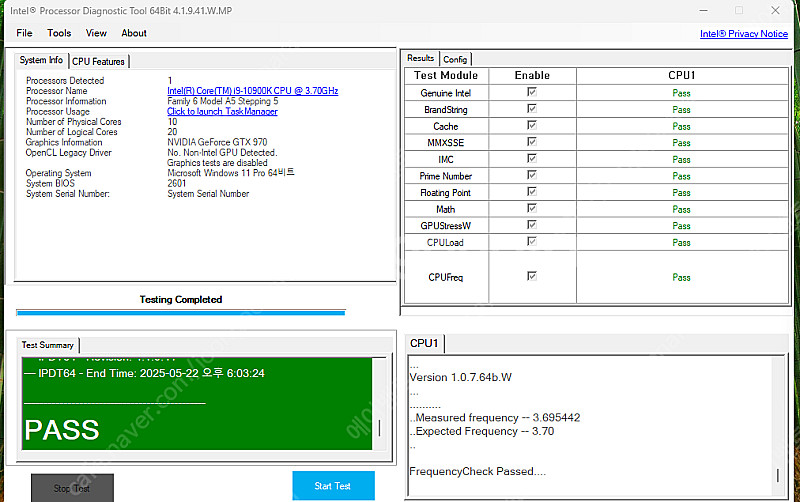Click the Cache Pass result
The height and width of the screenshot is (502, 800).
681,127
